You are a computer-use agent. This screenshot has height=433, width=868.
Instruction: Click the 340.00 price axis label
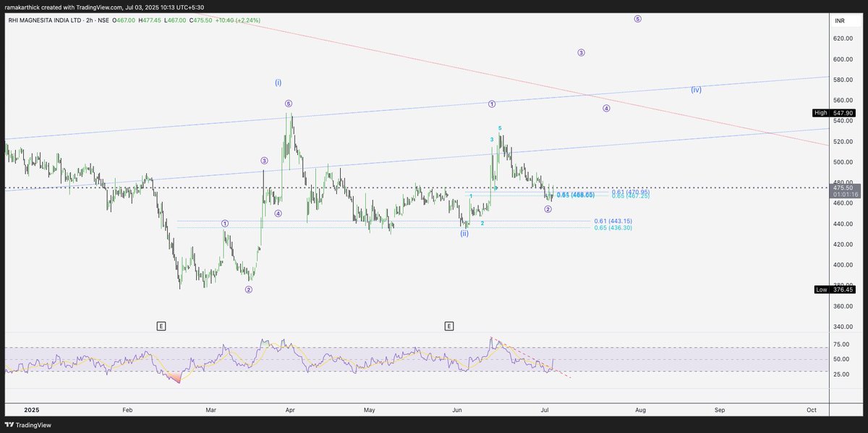click(x=843, y=327)
